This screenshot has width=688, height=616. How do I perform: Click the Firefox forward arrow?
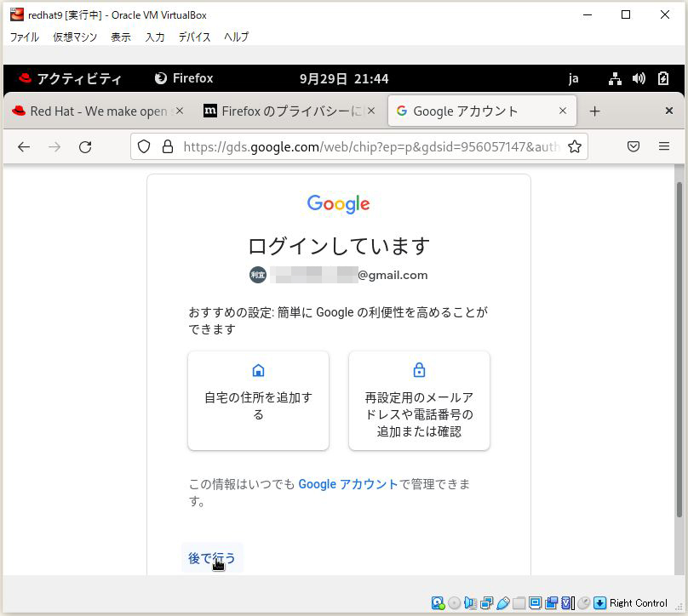tap(54, 147)
